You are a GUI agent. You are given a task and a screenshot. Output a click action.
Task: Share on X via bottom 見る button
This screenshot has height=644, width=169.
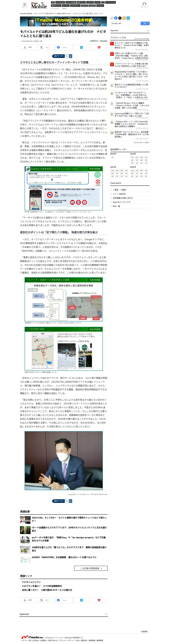[x=46, y=600]
